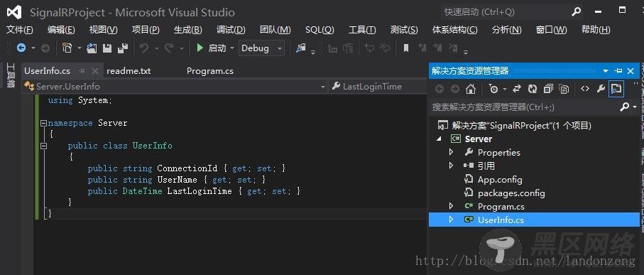Open the 文件(F) menu
The image size is (644, 275).
(20, 30)
